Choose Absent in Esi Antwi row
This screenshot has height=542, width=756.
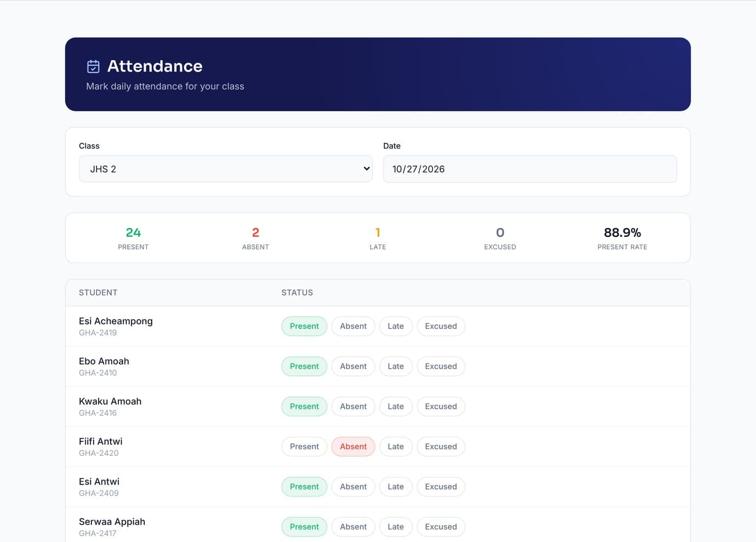click(x=353, y=487)
